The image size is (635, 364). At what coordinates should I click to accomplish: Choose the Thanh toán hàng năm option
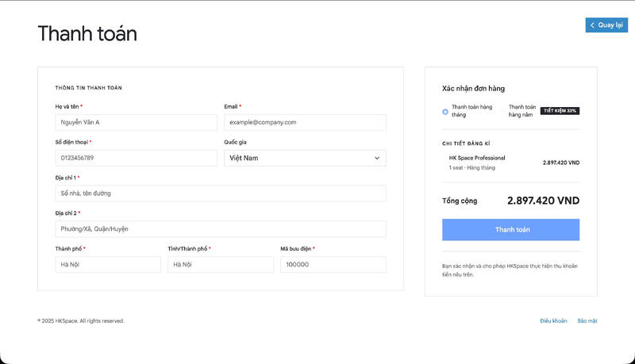[521, 110]
